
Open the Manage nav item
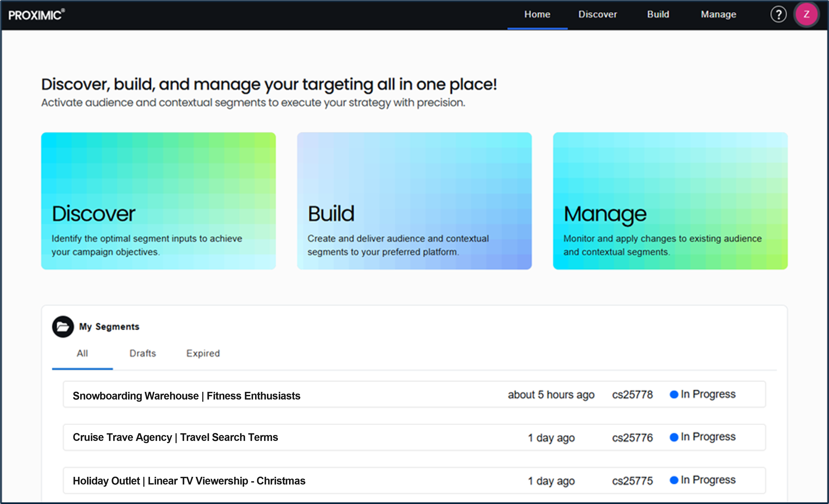coord(718,14)
